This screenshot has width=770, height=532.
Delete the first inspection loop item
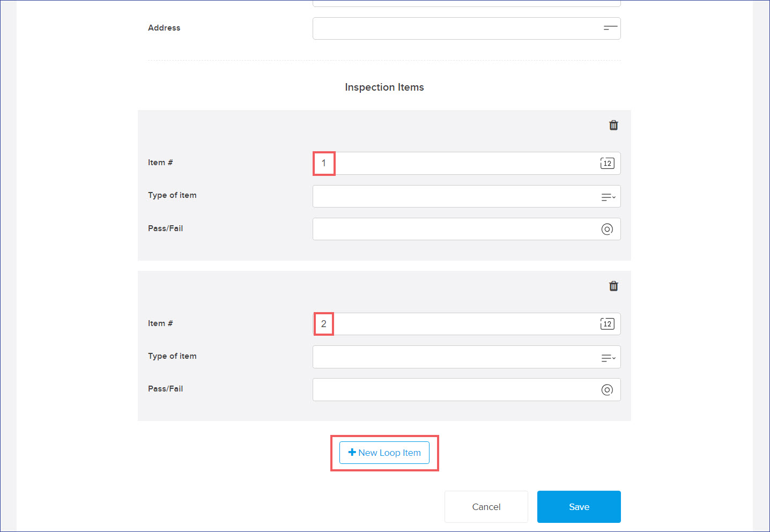613,125
